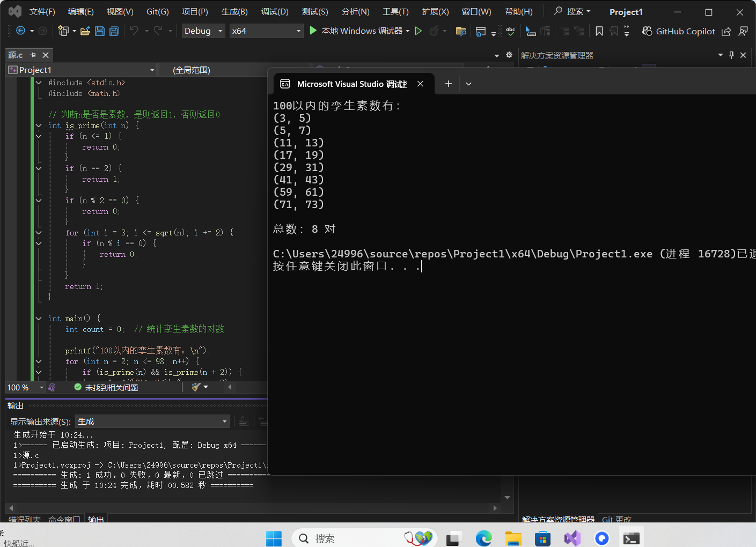Click output panel horizontal scrollbar right arrow

click(x=495, y=507)
